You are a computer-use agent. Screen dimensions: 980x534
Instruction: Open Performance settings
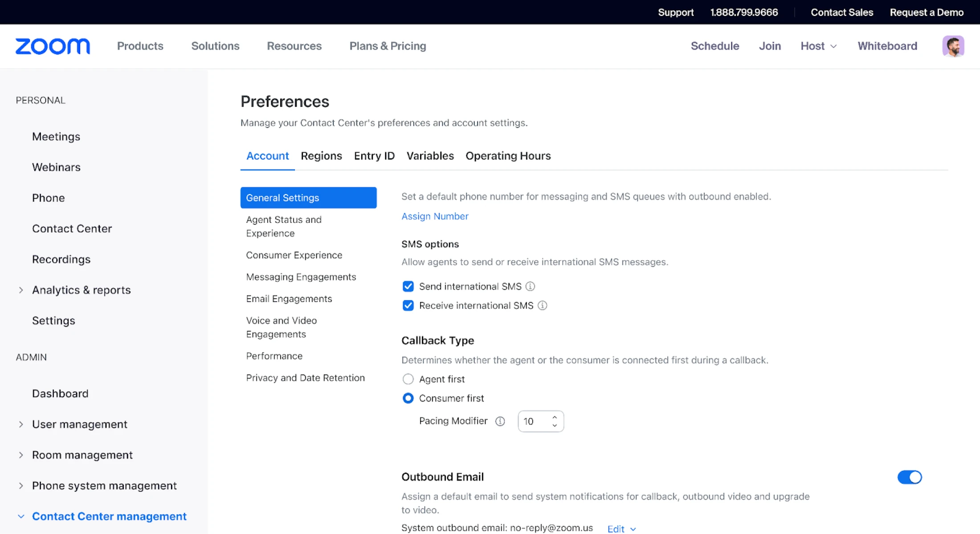pyautogui.click(x=274, y=356)
